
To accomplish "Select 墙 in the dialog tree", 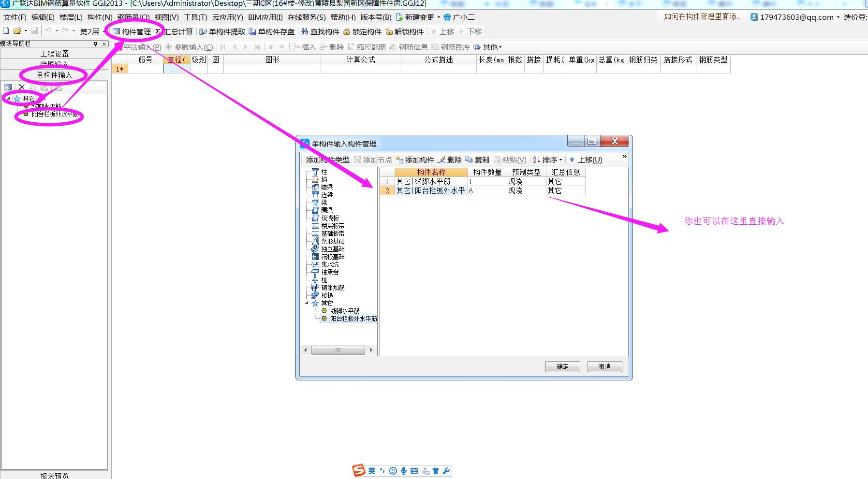I will (x=324, y=179).
